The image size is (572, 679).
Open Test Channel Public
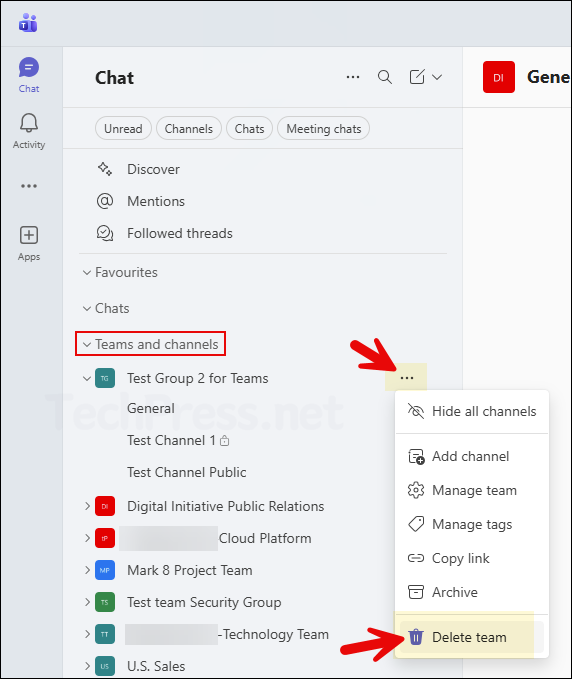pyautogui.click(x=187, y=472)
